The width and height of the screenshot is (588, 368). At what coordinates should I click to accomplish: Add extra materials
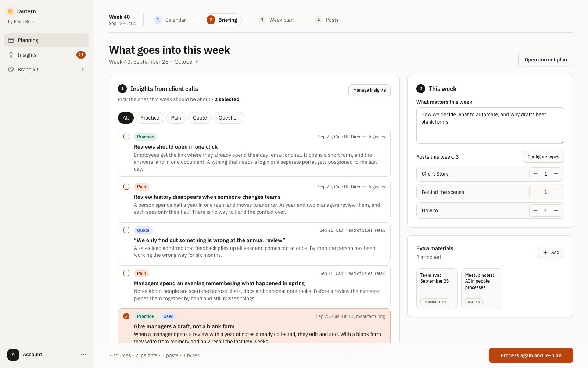click(x=551, y=252)
